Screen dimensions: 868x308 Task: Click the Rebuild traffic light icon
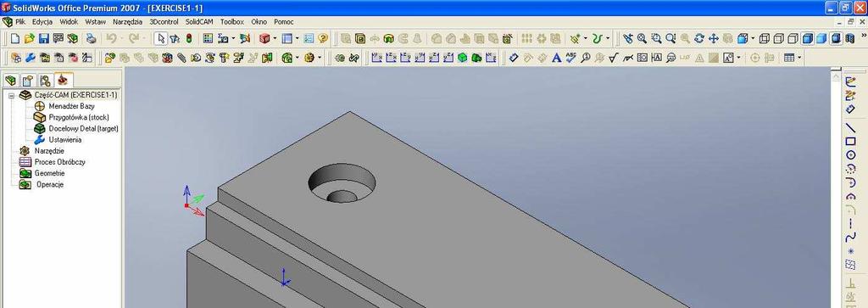189,39
